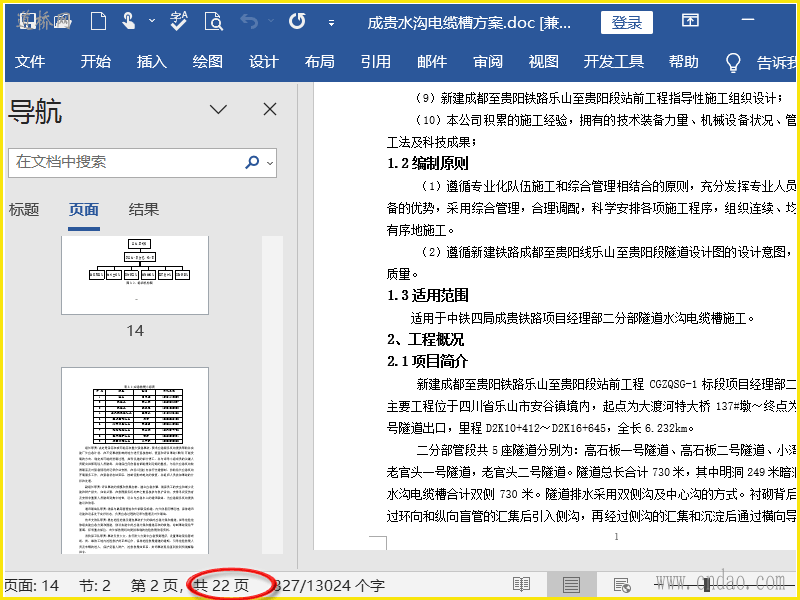This screenshot has width=800, height=600.
Task: Click the 页面: 14 status bar indicator
Action: [x=32, y=586]
